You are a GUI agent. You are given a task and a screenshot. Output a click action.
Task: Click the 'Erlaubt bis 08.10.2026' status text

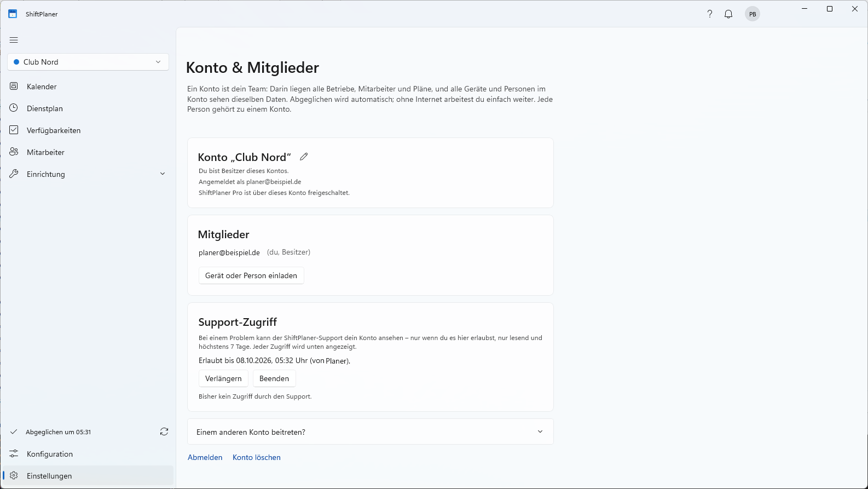(x=274, y=361)
